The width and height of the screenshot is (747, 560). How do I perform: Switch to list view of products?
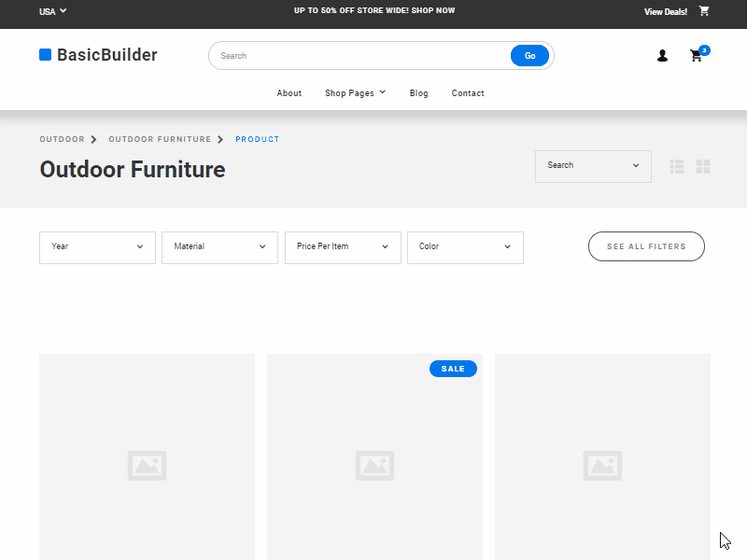[676, 166]
